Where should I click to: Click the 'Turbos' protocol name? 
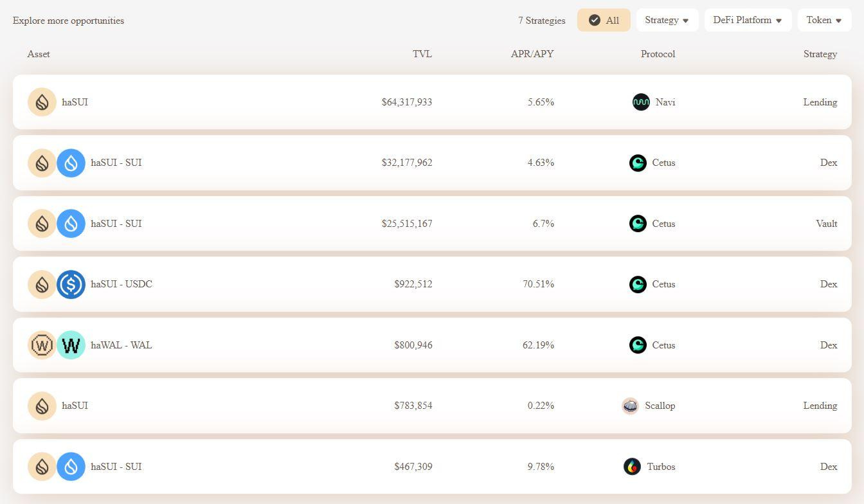661,467
